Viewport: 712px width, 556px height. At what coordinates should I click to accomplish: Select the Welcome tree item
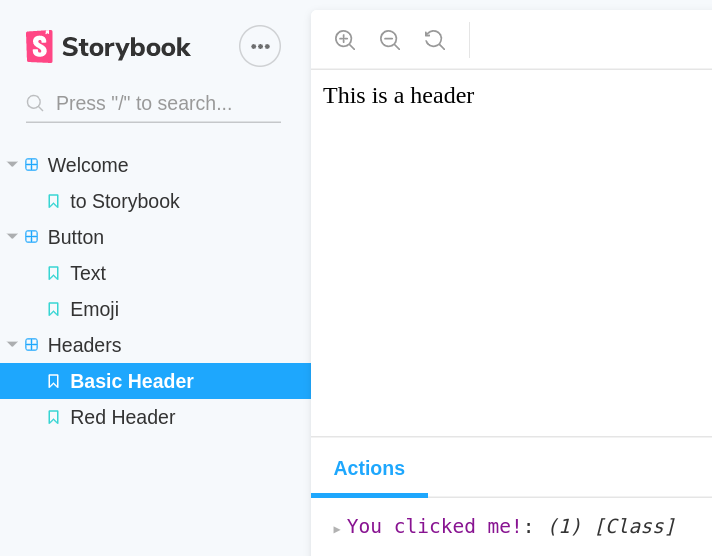click(x=155, y=165)
